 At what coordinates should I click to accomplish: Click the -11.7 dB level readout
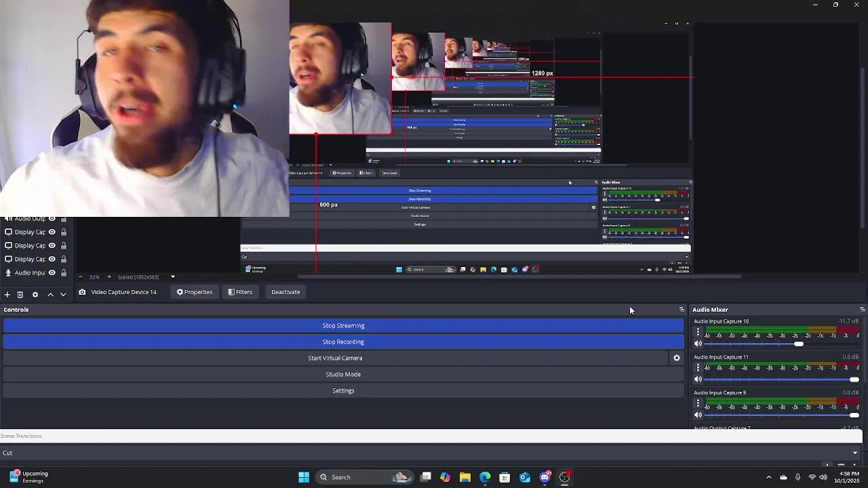point(848,321)
